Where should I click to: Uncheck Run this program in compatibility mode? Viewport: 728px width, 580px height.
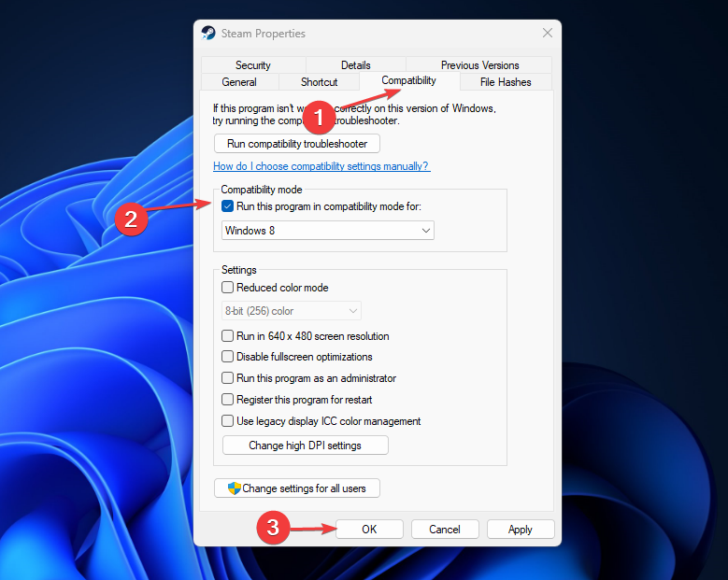(x=227, y=206)
